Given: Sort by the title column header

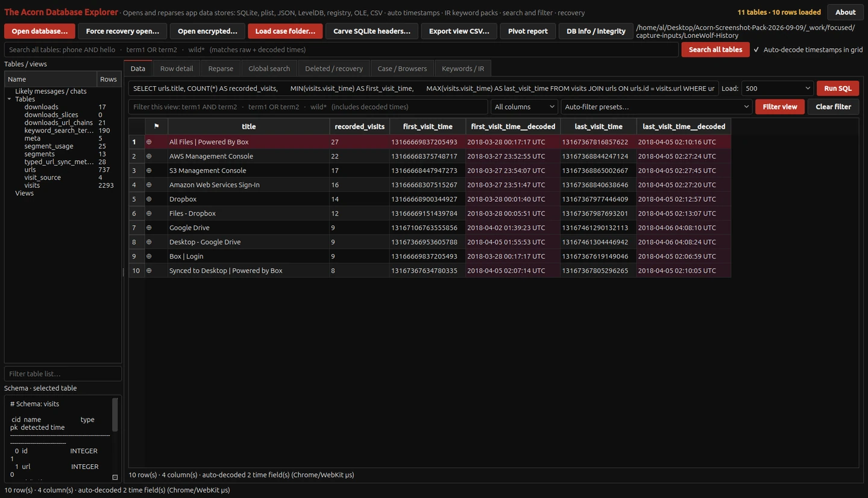Looking at the screenshot, I should 248,126.
